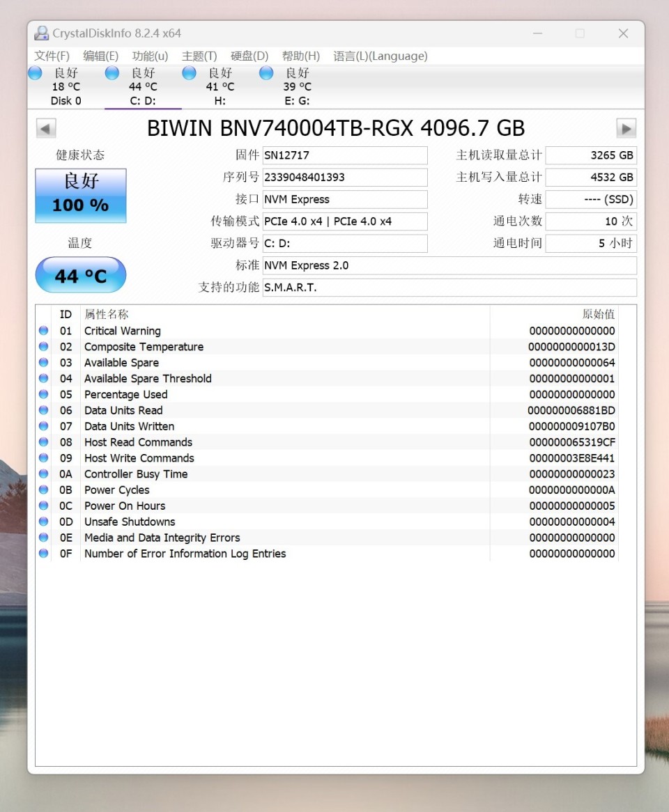Click status orb of Percentage Used row
The width and height of the screenshot is (669, 812).
click(43, 394)
